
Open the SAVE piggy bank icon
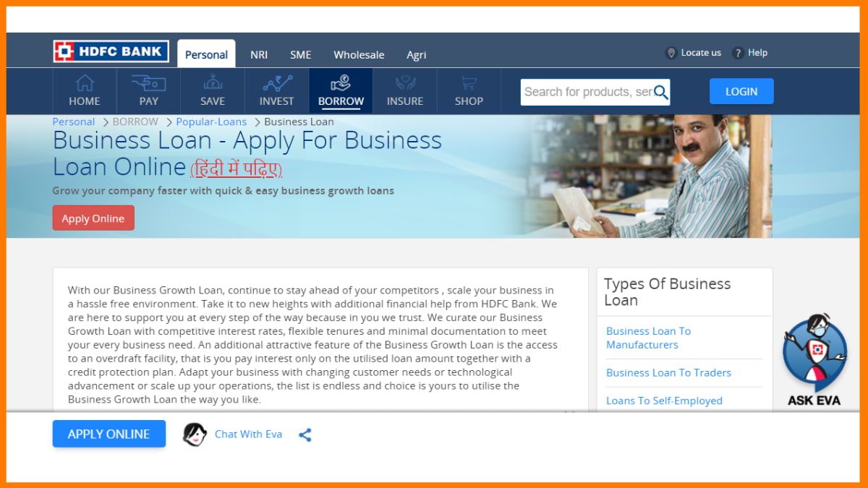click(x=213, y=82)
